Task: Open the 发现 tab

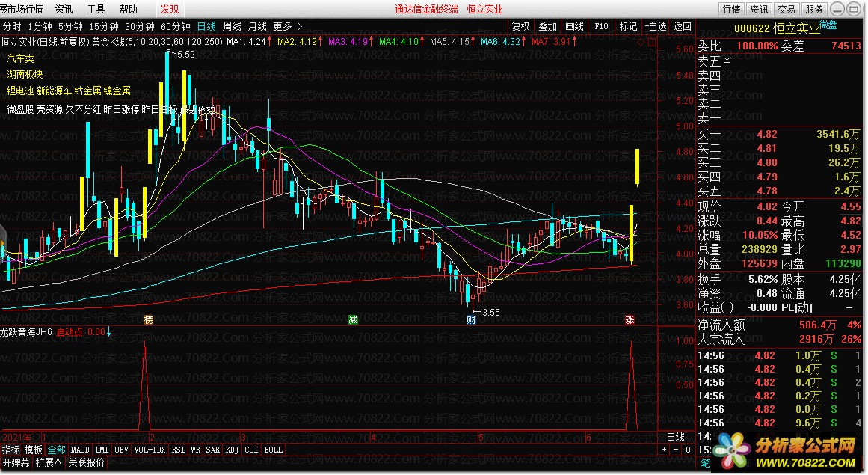Action: (x=170, y=10)
